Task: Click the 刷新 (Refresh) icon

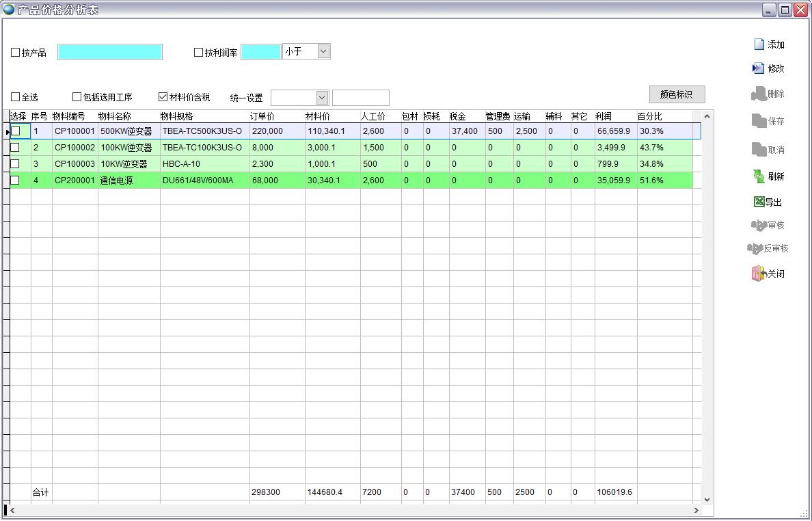Action: [759, 176]
